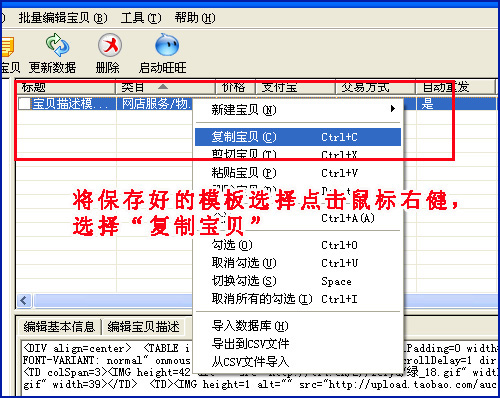Select 勾选 Ctrl+O menu entry
Image resolution: width=500 pixels, height=398 pixels.
click(298, 245)
